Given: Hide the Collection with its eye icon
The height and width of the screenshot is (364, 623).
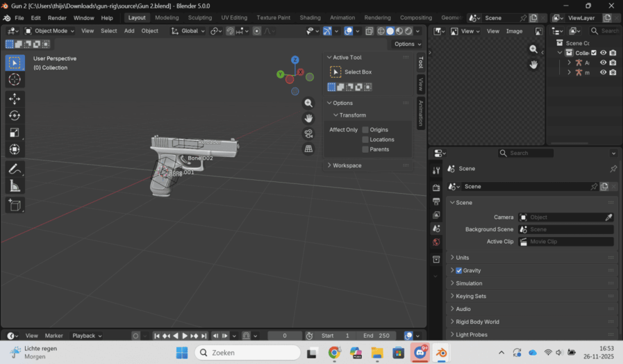Looking at the screenshot, I should (x=603, y=53).
